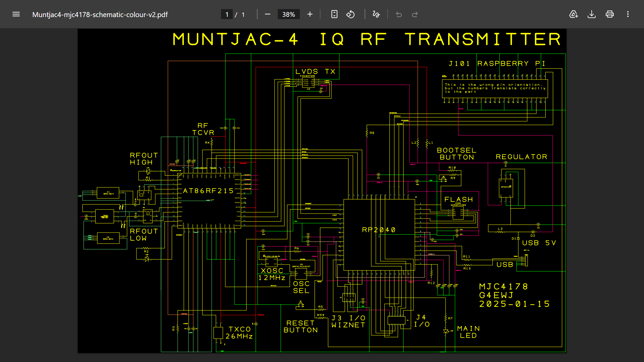Click the J101 RASPBERRY PI connector label

pos(497,64)
